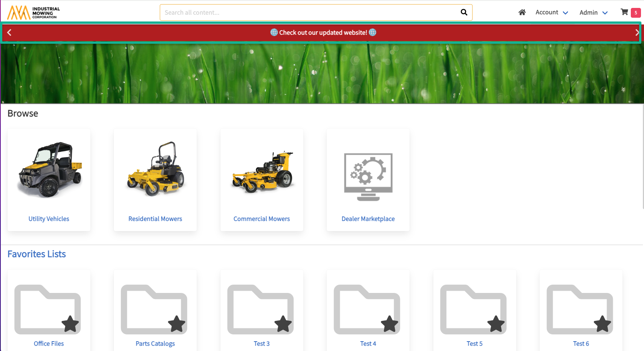Click the Industrial Mowing Corporation logo
Viewport: 644px width, 351px height.
(x=34, y=12)
